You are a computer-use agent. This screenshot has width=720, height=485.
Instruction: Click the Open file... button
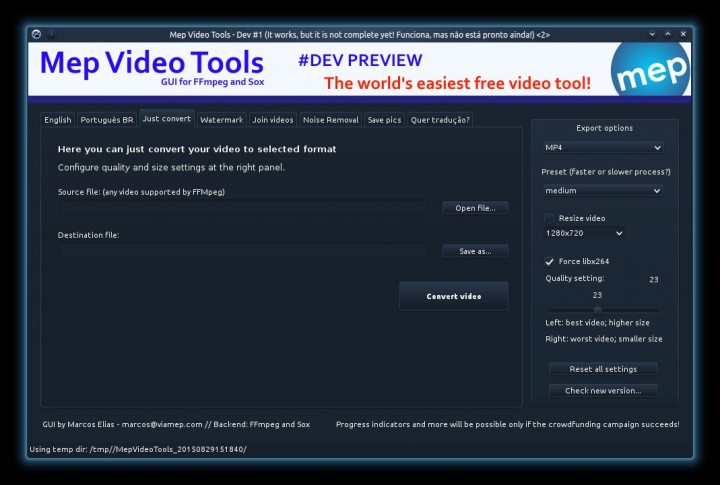[x=475, y=208]
